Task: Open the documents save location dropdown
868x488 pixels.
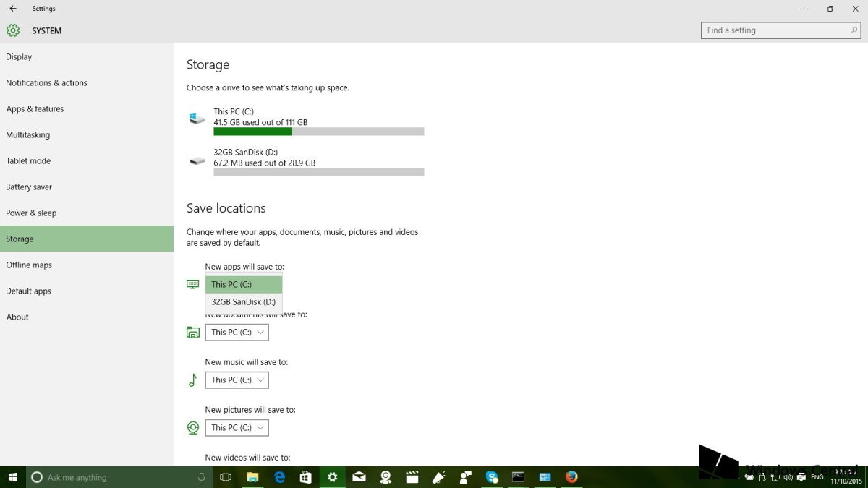Action: (x=237, y=332)
